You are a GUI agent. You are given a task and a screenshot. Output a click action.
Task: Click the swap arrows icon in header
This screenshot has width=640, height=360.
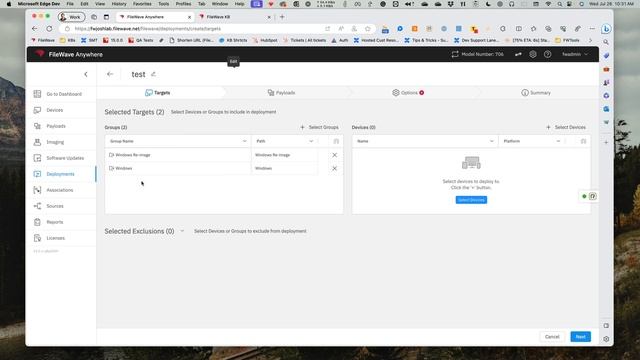click(518, 54)
